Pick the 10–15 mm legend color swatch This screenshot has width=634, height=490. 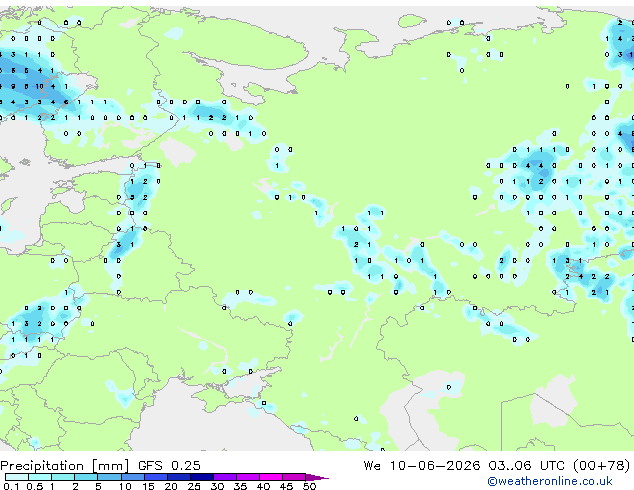tap(133, 477)
